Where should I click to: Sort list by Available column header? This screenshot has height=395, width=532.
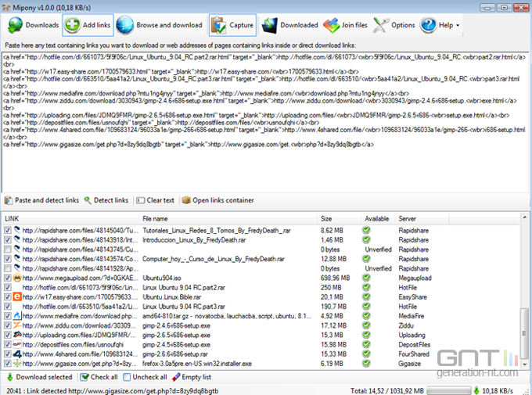coord(378,219)
